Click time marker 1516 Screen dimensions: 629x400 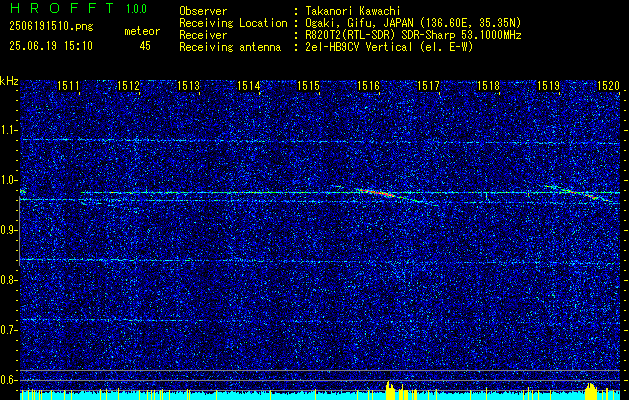click(368, 85)
